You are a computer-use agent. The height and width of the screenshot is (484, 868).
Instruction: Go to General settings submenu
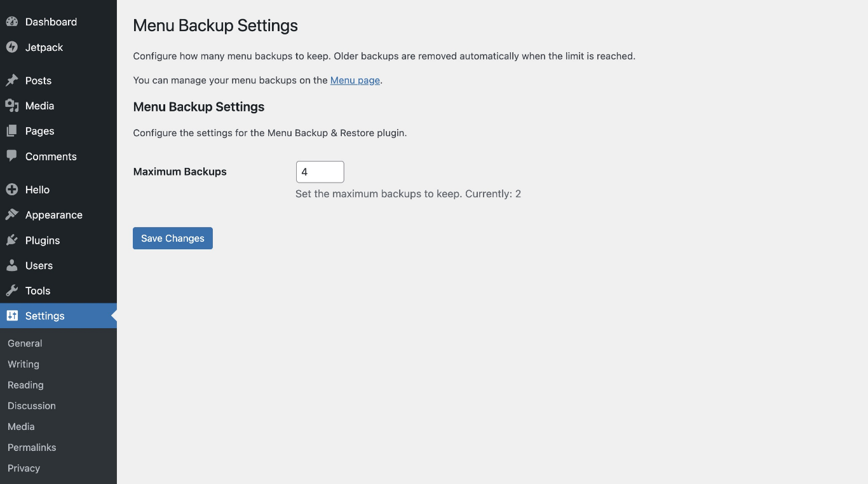pos(25,343)
